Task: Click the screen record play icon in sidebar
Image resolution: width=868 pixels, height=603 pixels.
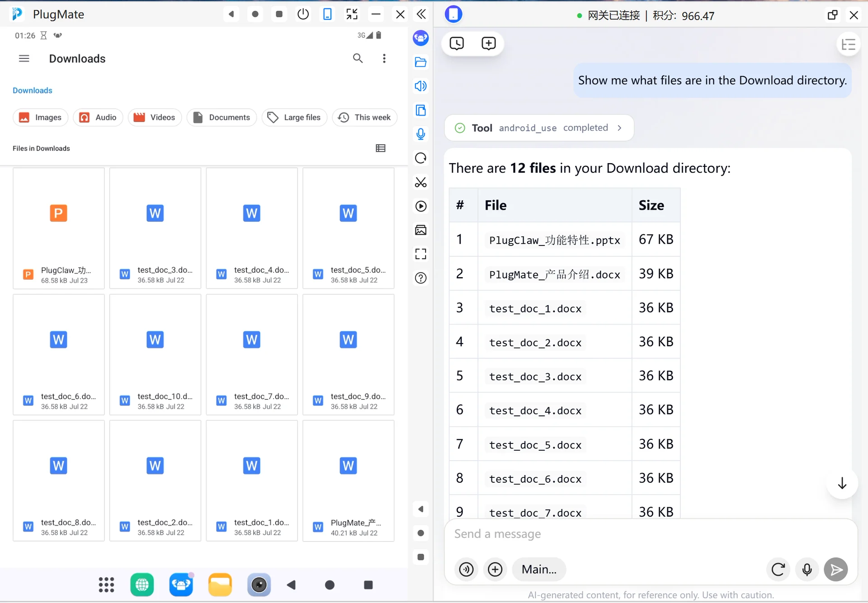Action: (421, 206)
